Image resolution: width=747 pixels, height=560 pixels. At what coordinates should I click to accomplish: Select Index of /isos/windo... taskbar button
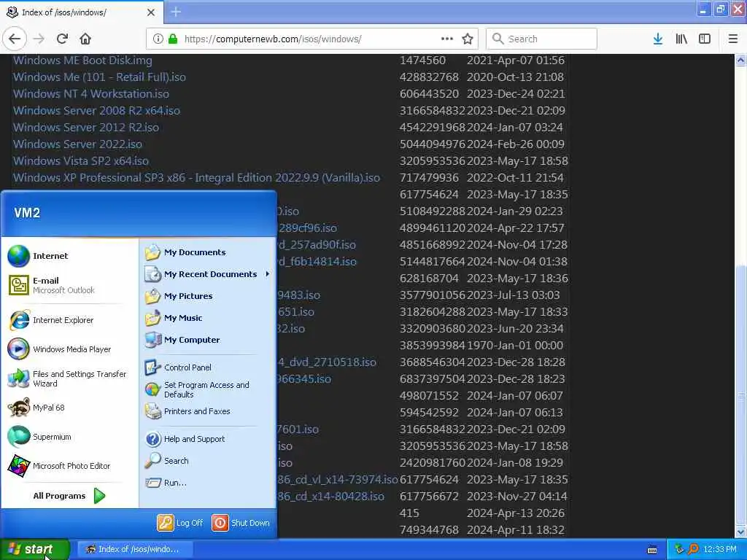(135, 550)
